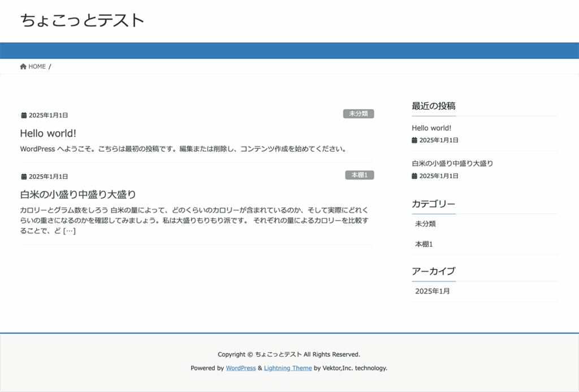Click the home icon in breadcrumb
Viewport: 579px width, 392px height.
point(23,67)
